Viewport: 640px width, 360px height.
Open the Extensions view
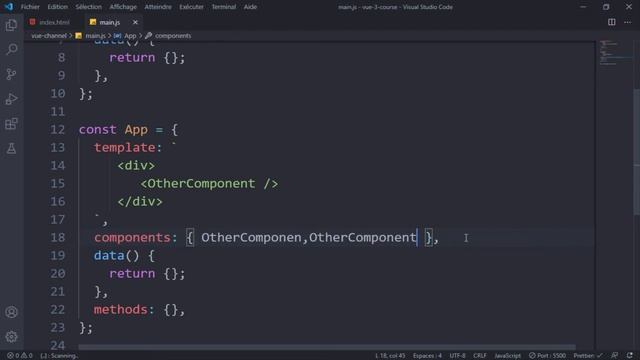tap(11, 124)
